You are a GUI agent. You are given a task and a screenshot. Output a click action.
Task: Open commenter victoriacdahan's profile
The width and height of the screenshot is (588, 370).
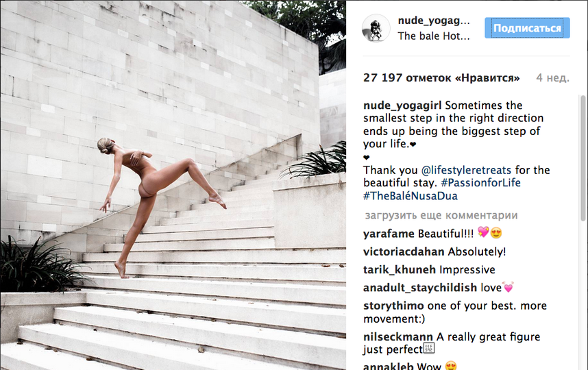404,251
